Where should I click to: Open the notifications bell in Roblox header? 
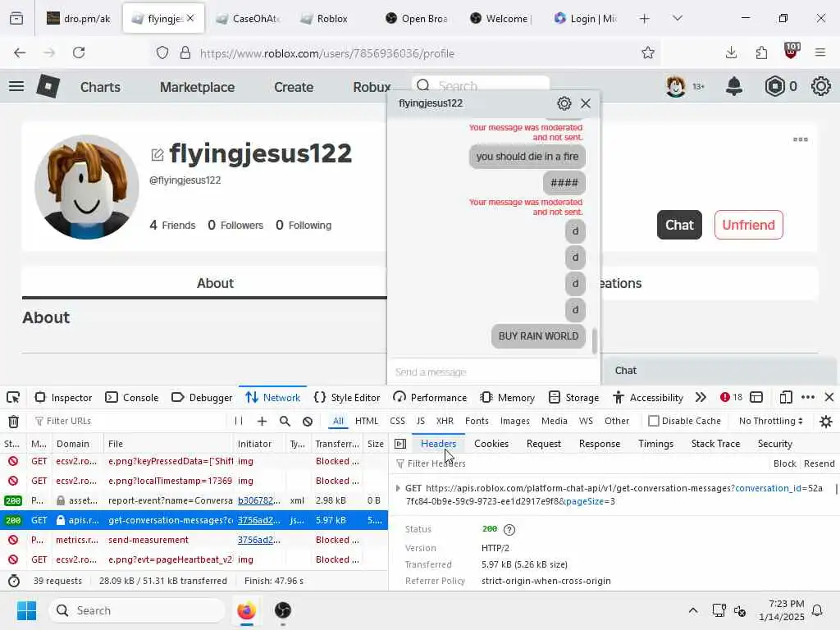tap(734, 86)
